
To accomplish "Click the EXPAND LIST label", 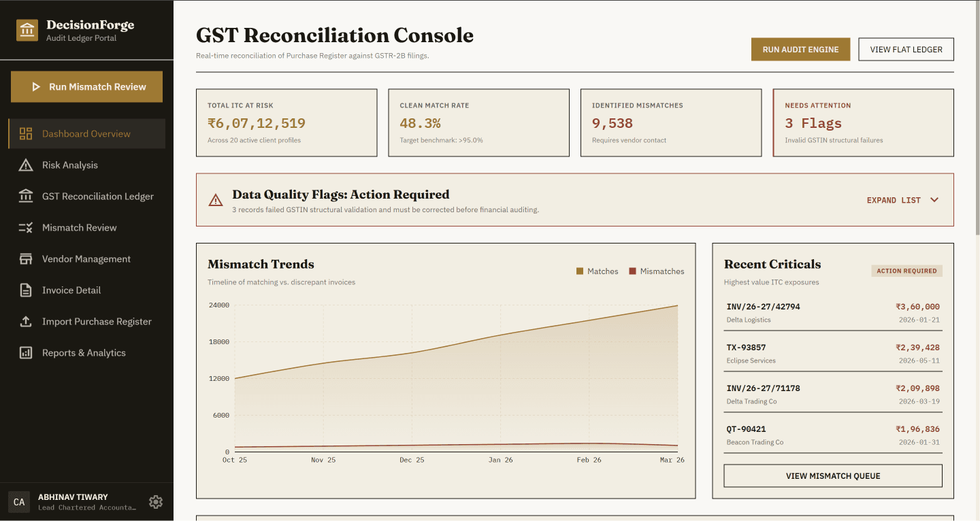I will [x=894, y=201].
